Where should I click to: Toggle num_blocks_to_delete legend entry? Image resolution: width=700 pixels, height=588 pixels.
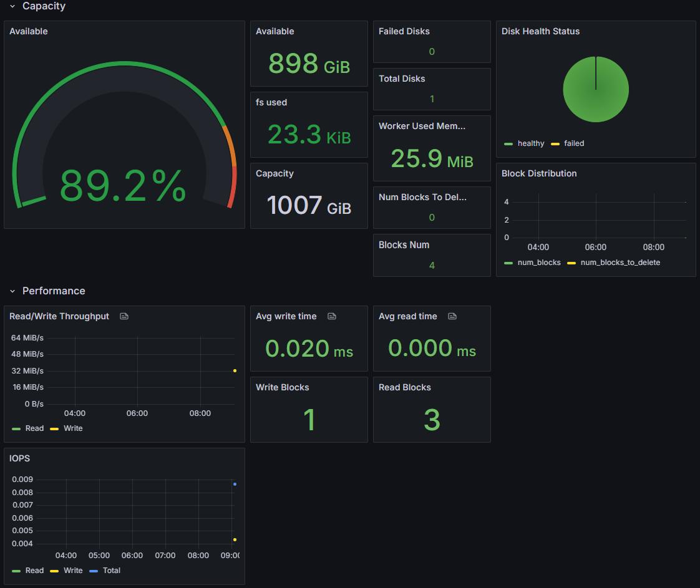620,263
